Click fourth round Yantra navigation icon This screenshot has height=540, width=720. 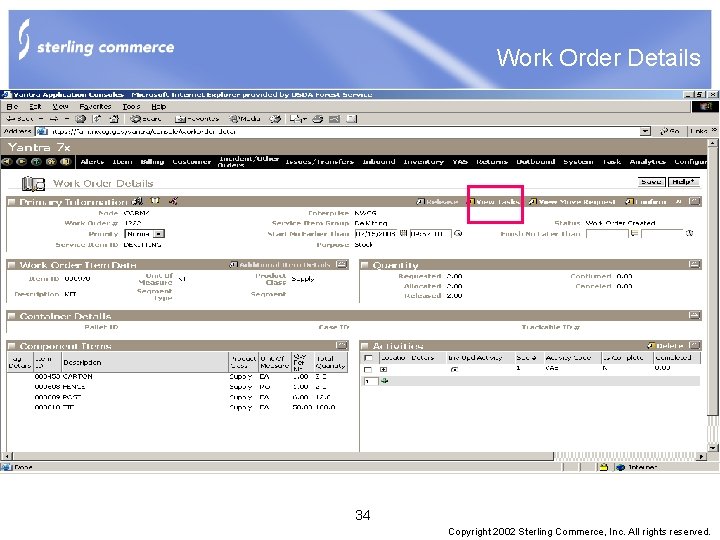coord(51,162)
